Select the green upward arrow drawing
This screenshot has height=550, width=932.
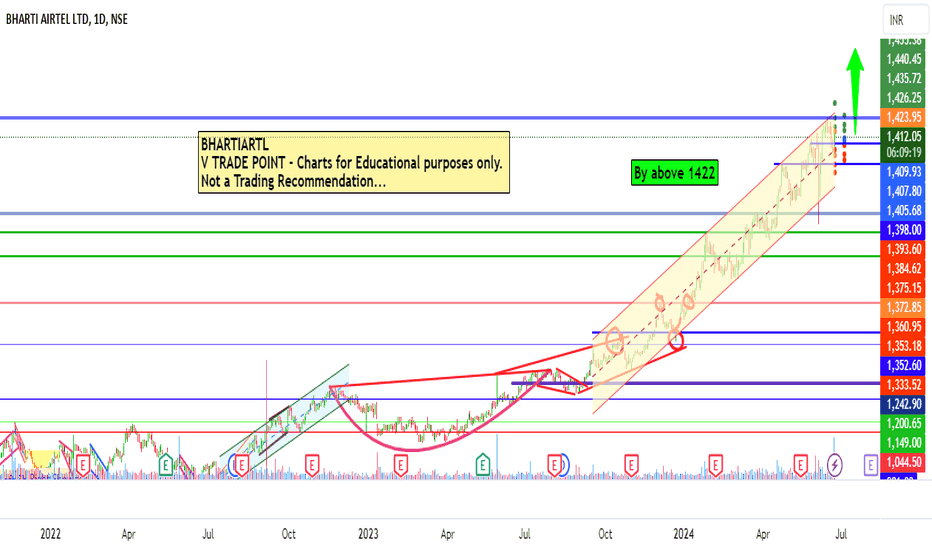[855, 90]
